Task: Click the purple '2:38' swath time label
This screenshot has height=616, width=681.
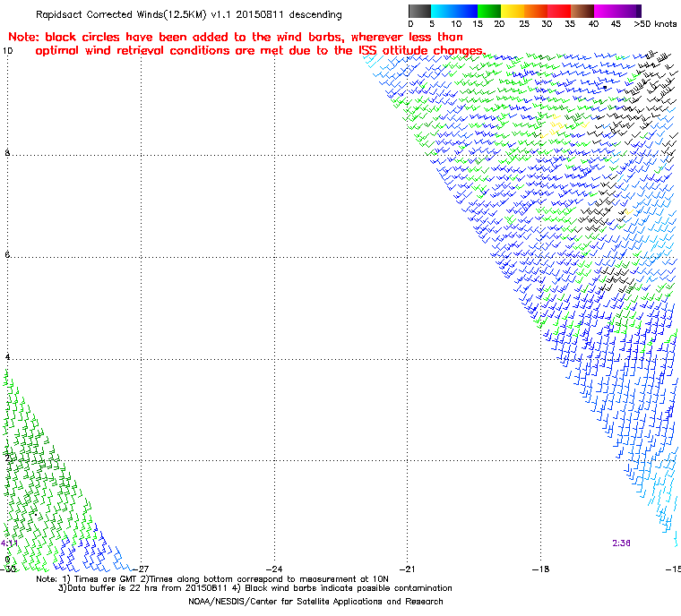Action: (622, 543)
